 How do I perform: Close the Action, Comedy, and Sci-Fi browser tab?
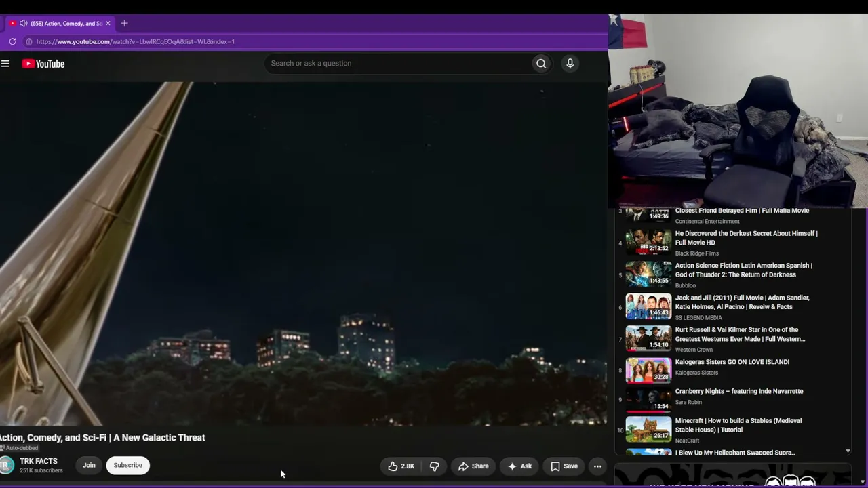108,23
